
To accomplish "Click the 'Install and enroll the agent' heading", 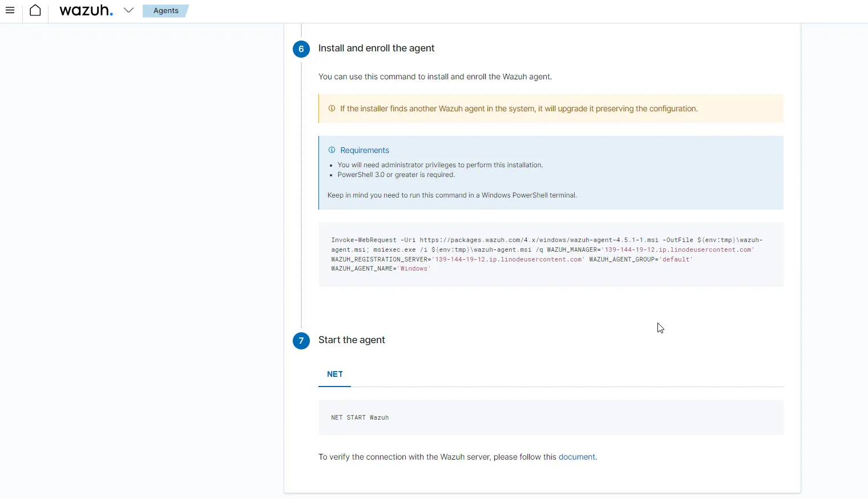I will [376, 49].
